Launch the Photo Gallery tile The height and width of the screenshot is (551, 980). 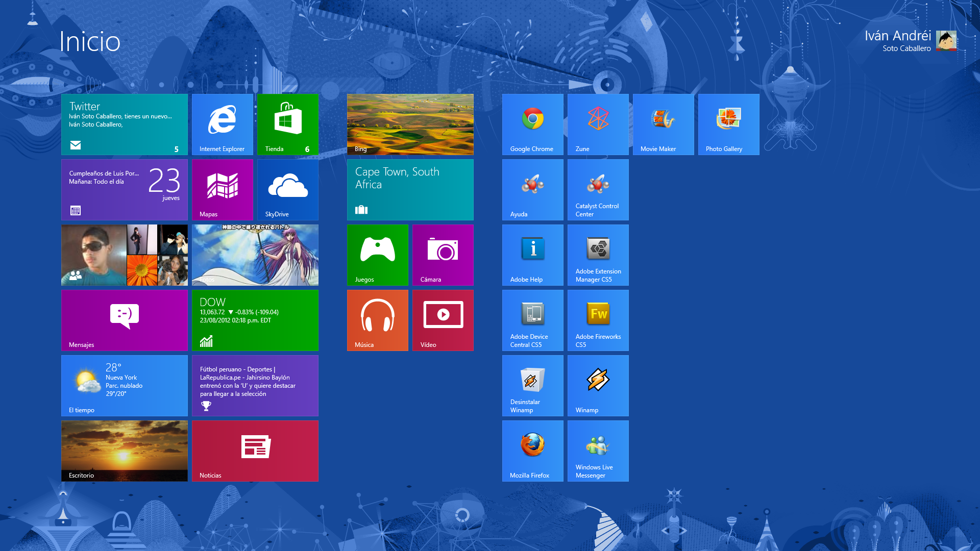coord(729,124)
